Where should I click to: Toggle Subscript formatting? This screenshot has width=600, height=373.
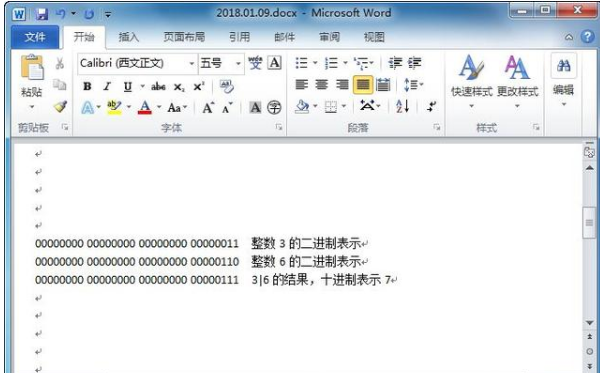tap(179, 87)
